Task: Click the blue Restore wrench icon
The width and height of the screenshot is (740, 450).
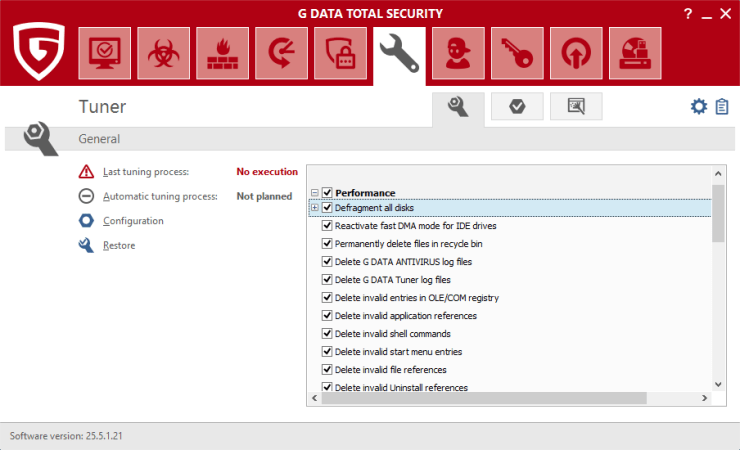Action: [86, 245]
